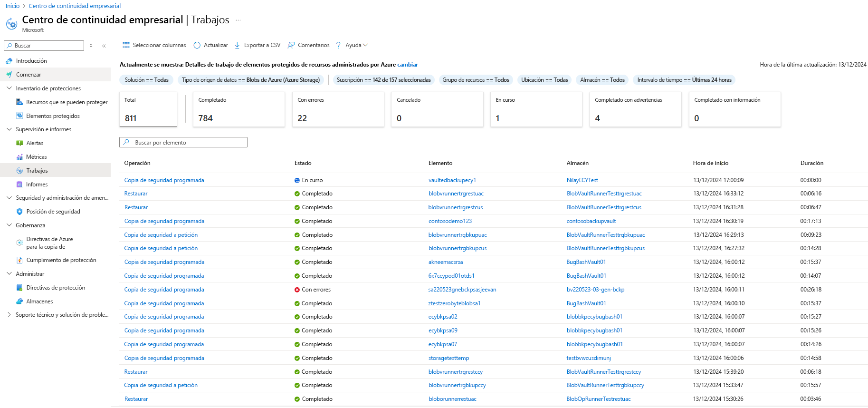Open the contosodemo123 element link
The image size is (868, 408).
[x=450, y=221]
